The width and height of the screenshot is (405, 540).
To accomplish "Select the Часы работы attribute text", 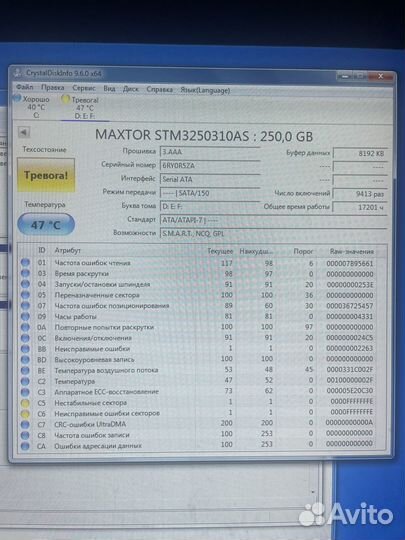I will [x=75, y=316].
